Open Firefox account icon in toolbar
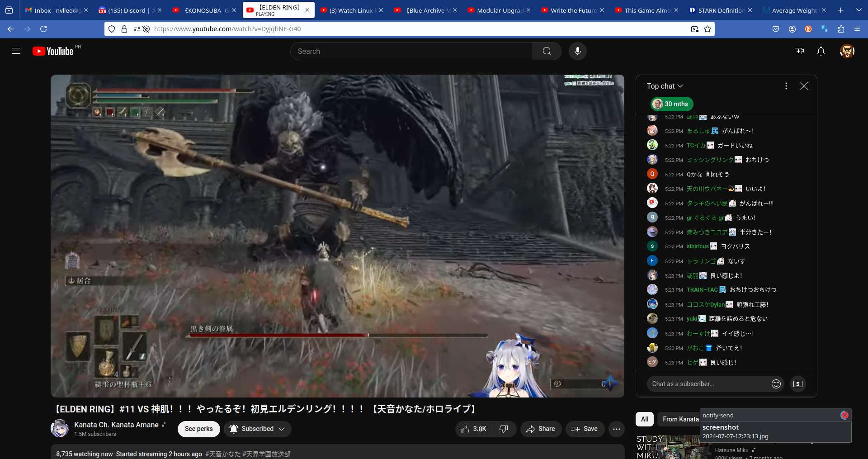 (792, 29)
